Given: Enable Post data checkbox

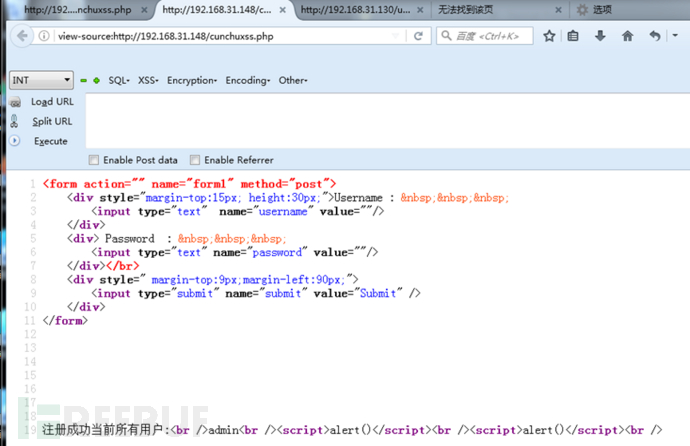Looking at the screenshot, I should (x=94, y=160).
